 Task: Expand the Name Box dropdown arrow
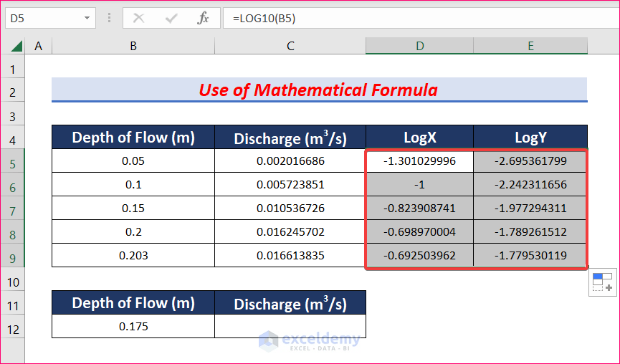(x=87, y=18)
